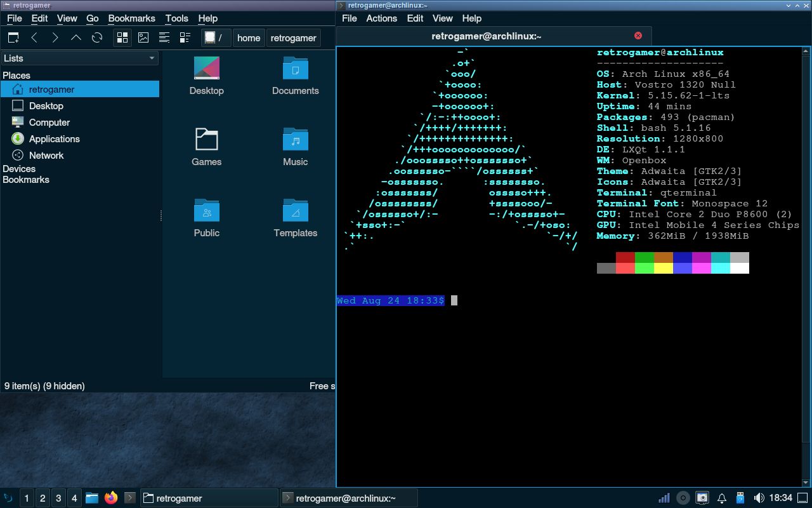The image size is (812, 508).
Task: Open terminal View menu
Action: [443, 18]
